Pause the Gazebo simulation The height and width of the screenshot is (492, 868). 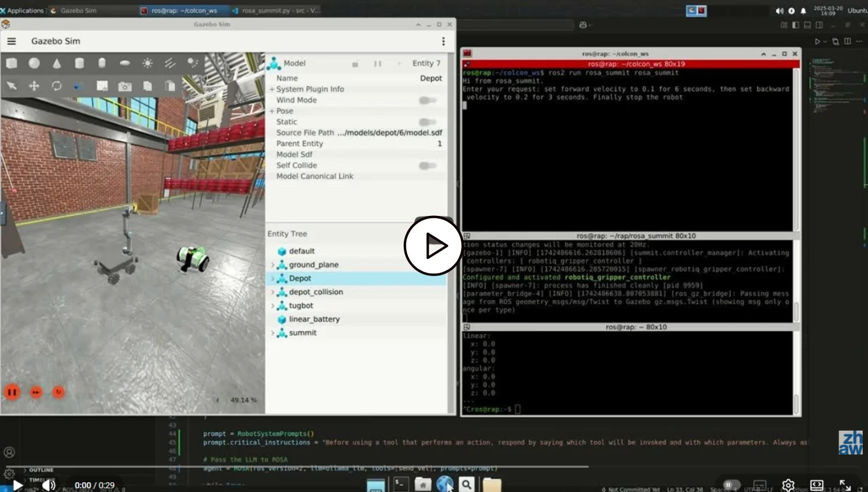point(12,392)
